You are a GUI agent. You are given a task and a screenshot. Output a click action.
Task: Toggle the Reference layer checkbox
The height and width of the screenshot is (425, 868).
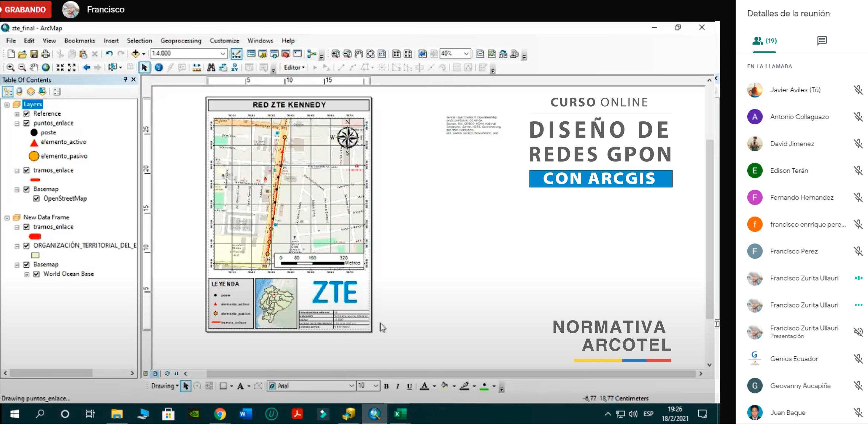click(x=27, y=114)
